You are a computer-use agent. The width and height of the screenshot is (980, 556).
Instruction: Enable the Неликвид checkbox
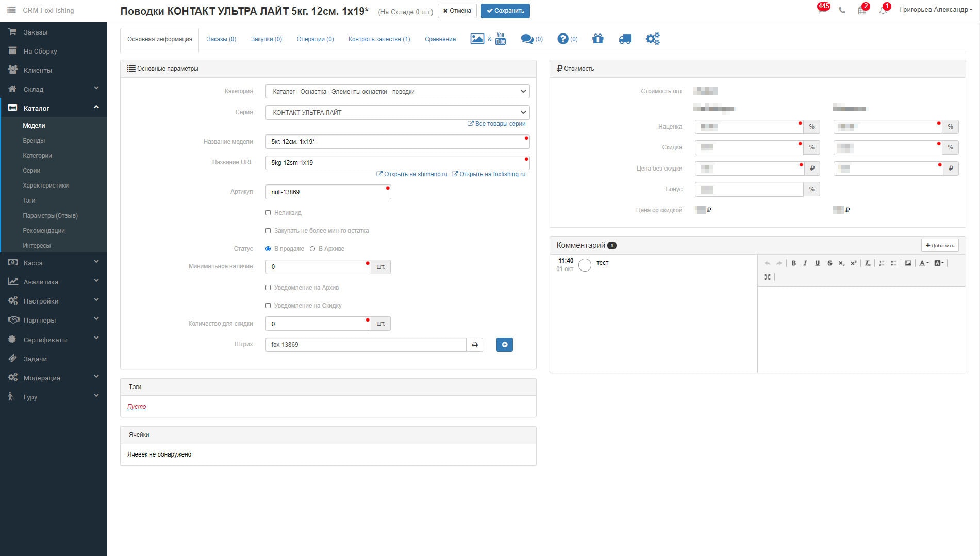[x=268, y=213]
